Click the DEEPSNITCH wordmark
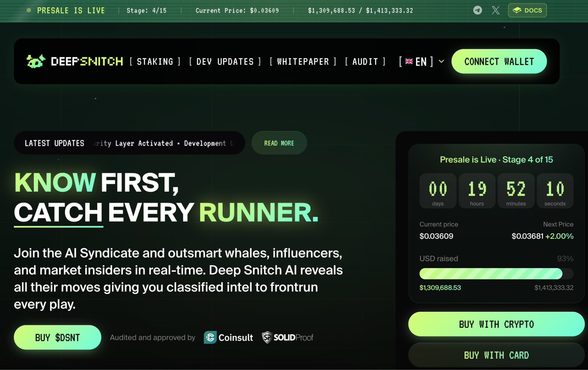 [87, 61]
